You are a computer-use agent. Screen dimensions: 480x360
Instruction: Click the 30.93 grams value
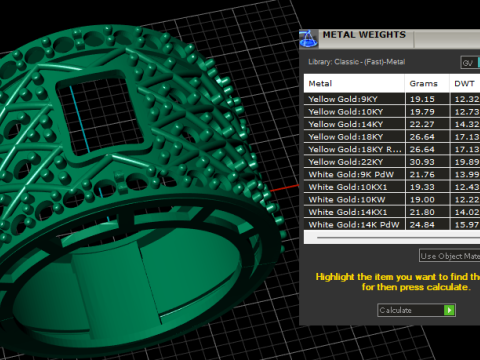pos(422,162)
